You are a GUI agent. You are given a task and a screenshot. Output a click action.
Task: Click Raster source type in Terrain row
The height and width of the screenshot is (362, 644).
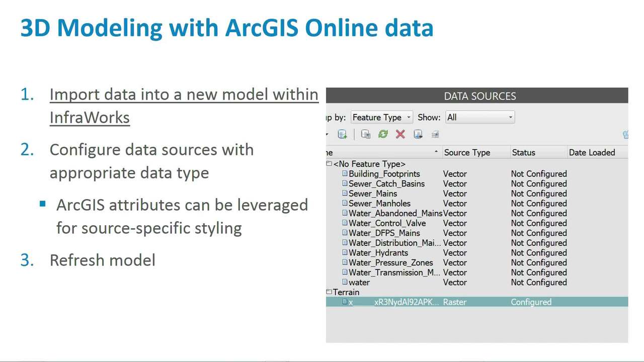click(x=455, y=302)
